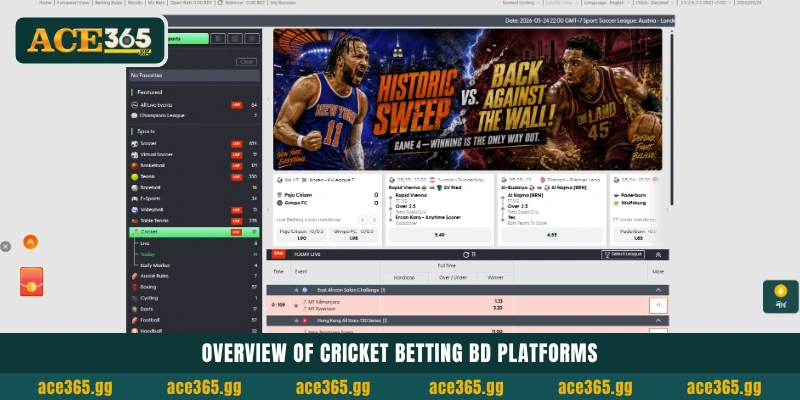Switch to European View

pos(73,3)
